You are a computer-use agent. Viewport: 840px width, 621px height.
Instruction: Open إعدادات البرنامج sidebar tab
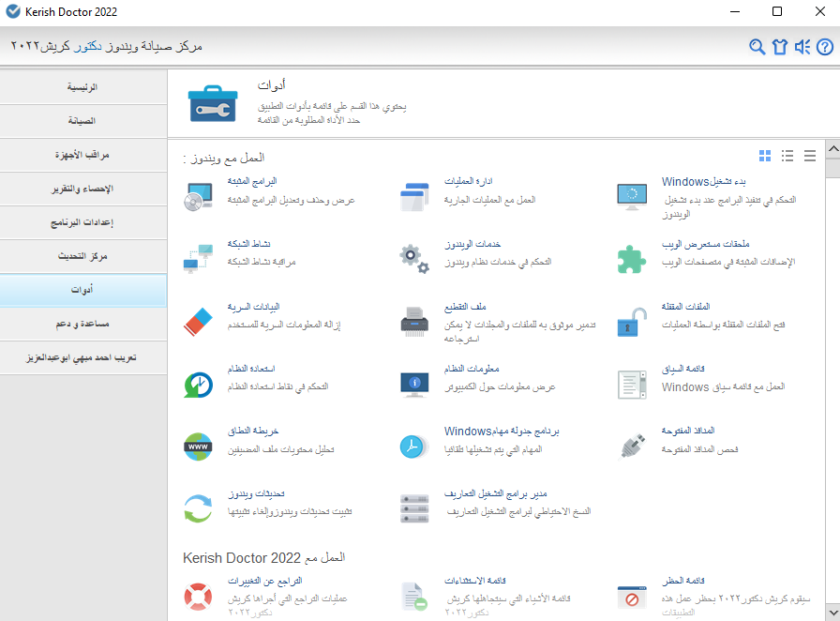click(83, 222)
